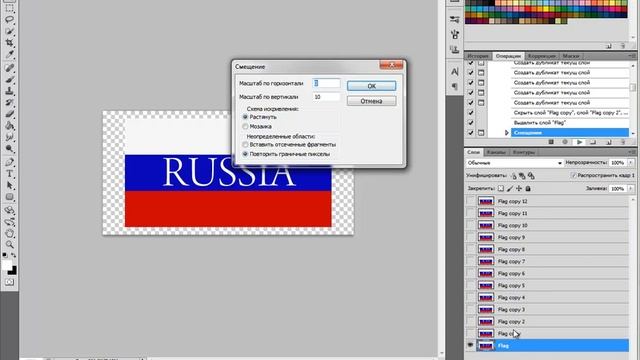Viewport: 640px width, 360px height.
Task: Open the Paragraph panel icon
Action: (454, 86)
